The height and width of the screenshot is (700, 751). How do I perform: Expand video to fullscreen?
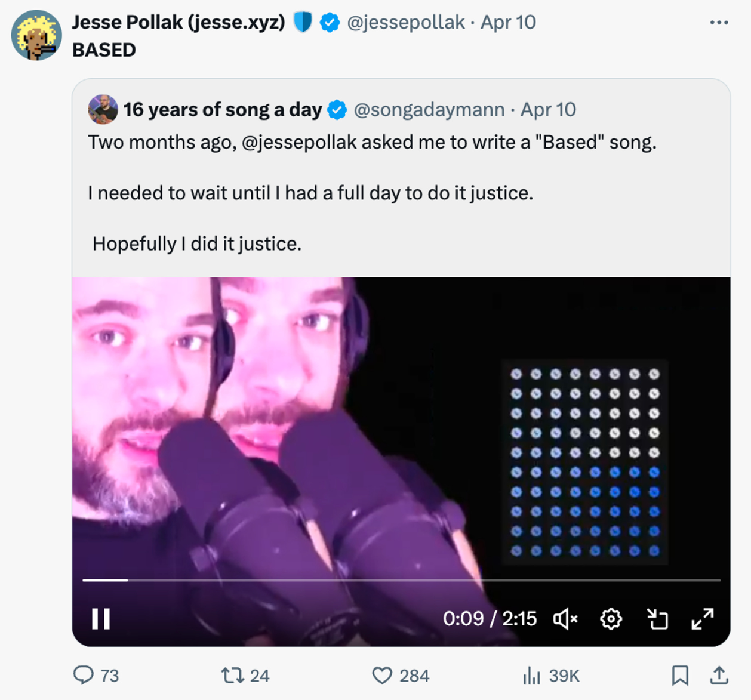[703, 619]
